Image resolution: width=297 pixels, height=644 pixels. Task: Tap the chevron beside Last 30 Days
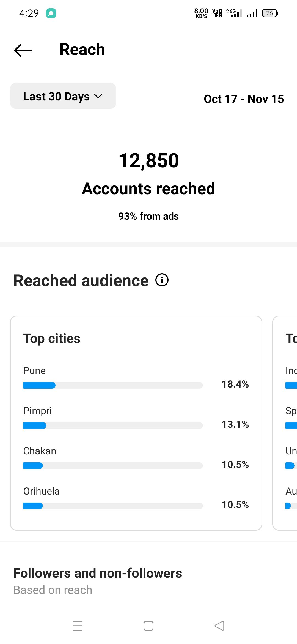click(x=98, y=96)
